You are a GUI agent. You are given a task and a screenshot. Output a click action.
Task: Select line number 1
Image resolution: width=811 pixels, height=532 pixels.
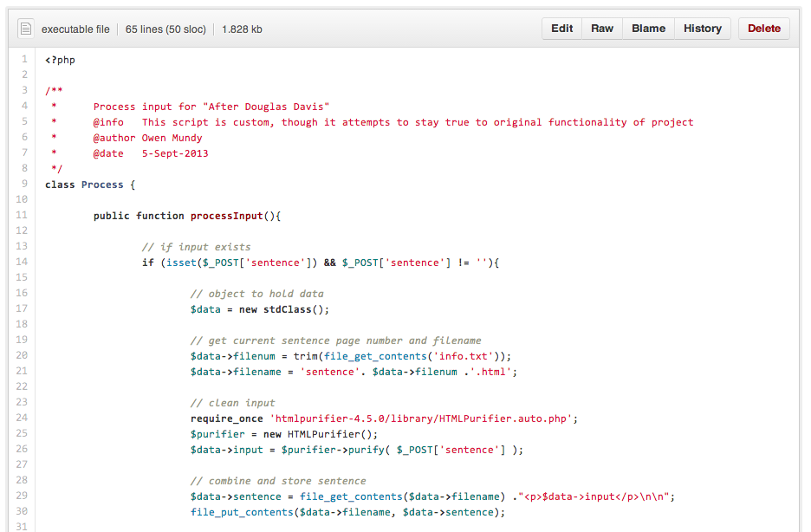(24, 60)
